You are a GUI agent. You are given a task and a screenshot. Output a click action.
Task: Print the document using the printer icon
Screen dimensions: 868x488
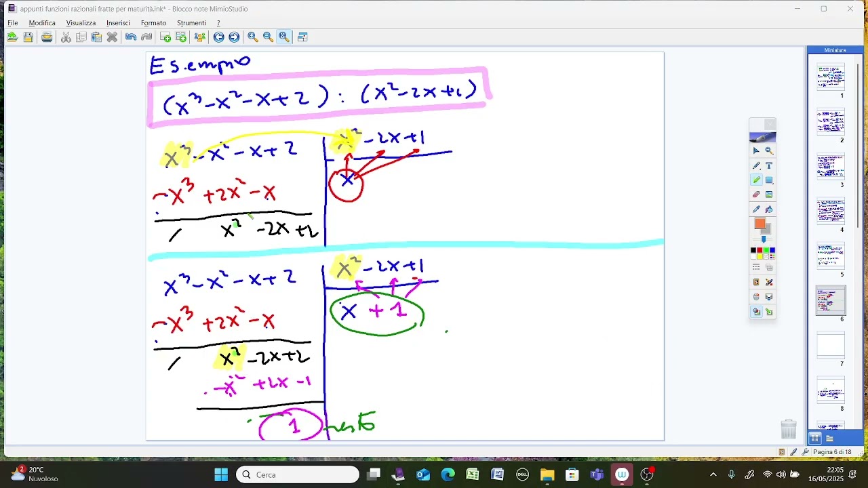(x=47, y=37)
